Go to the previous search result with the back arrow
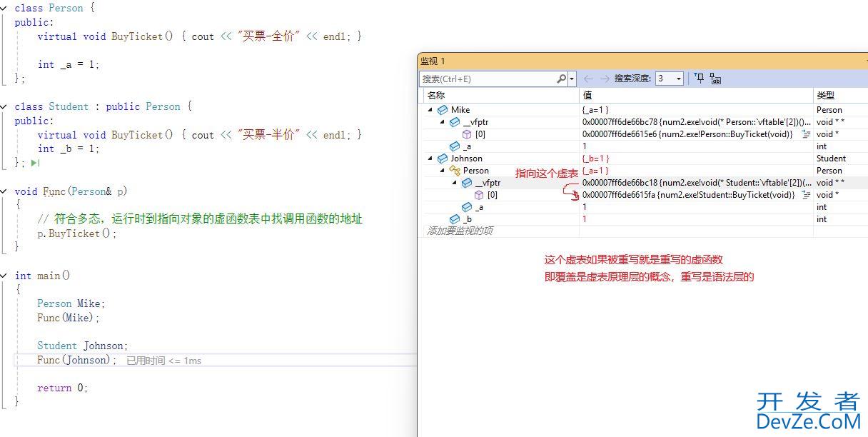Screen dimensions: 868x437 (x=588, y=79)
